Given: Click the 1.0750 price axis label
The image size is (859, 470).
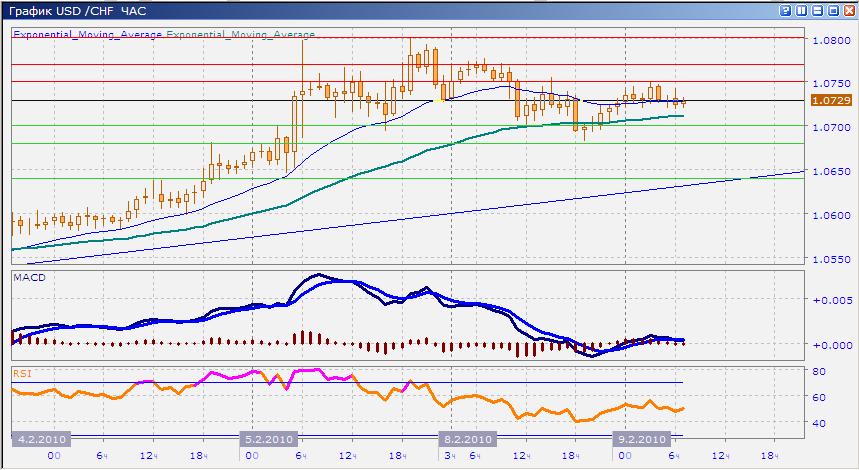Looking at the screenshot, I should (831, 83).
